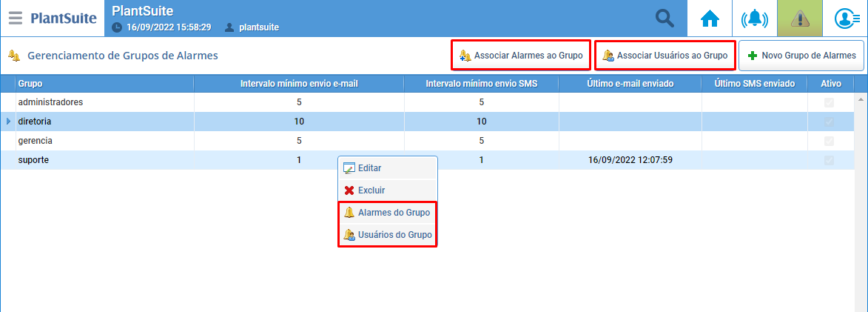Click the SMS interval 5 in gerencia row
This screenshot has height=312, width=868.
click(481, 141)
